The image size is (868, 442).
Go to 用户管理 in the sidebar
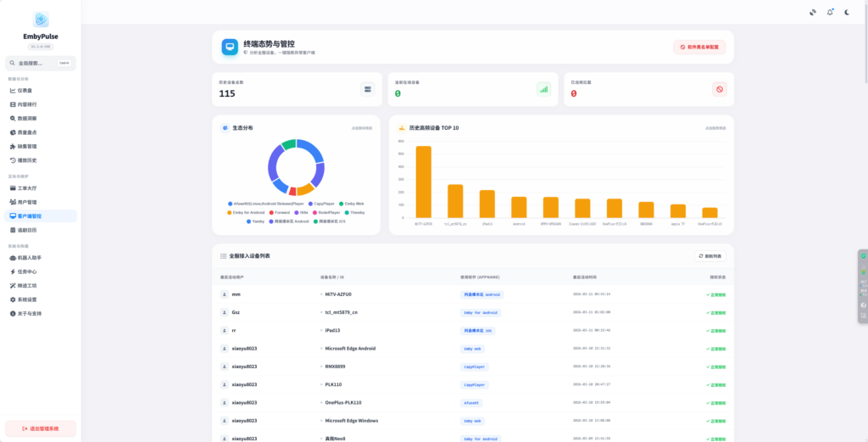[27, 202]
